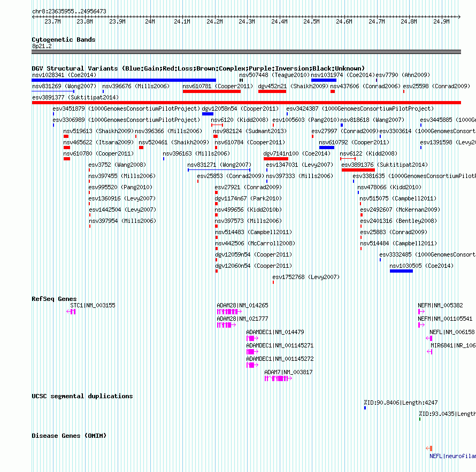
Task: Select nsv465622 (Itsara2009) variant
Action: (x=98, y=142)
